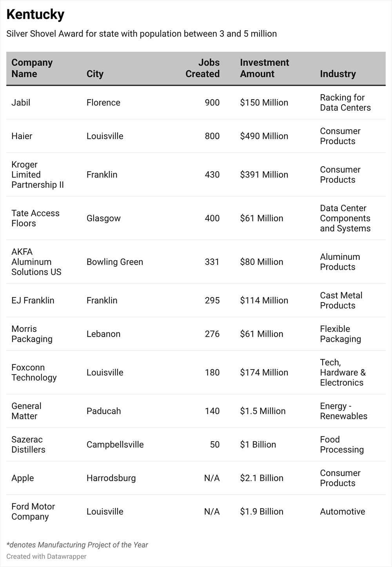The height and width of the screenshot is (567, 392).
Task: Select the Foxconn Technology company cell
Action: (34, 372)
